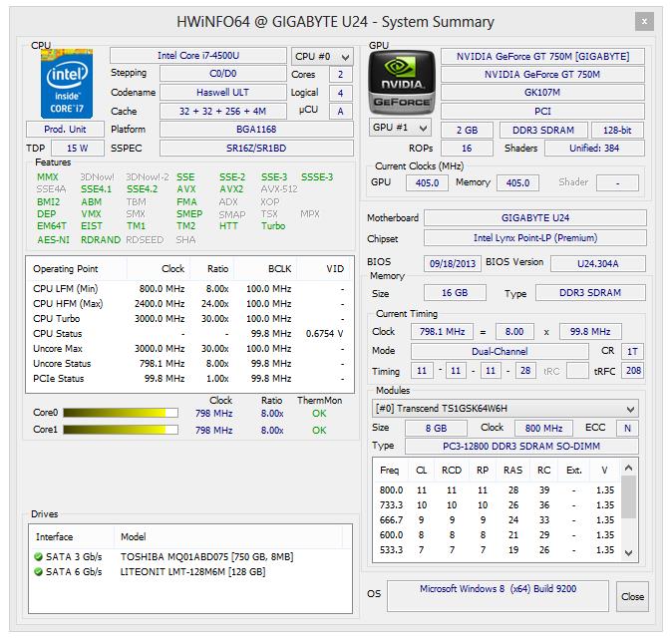Expand the memory module Transcend TS1GSK64W6H dropdown
The height and width of the screenshot is (641, 672).
click(x=504, y=409)
